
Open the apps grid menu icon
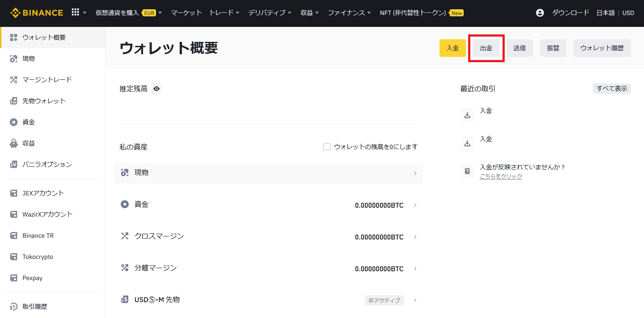(75, 12)
